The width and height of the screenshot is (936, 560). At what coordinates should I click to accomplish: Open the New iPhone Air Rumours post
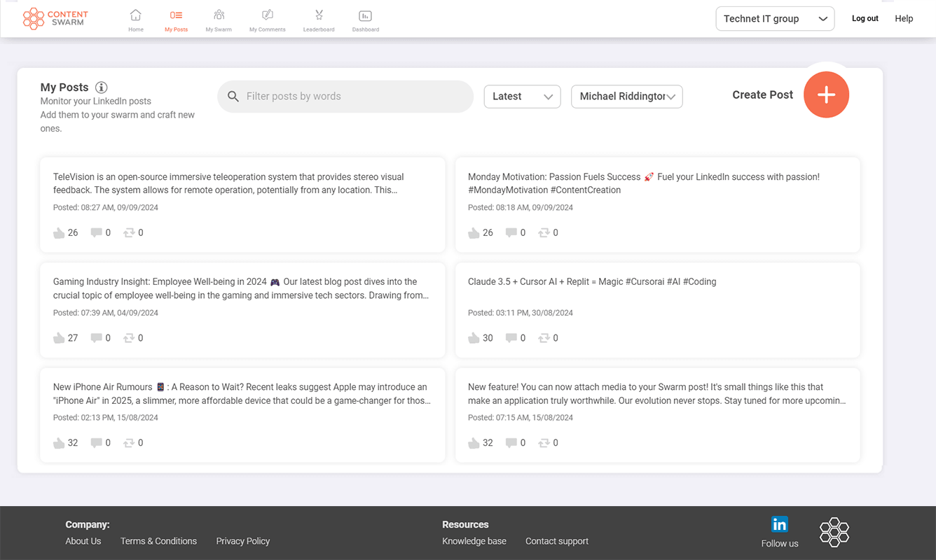[x=242, y=393]
